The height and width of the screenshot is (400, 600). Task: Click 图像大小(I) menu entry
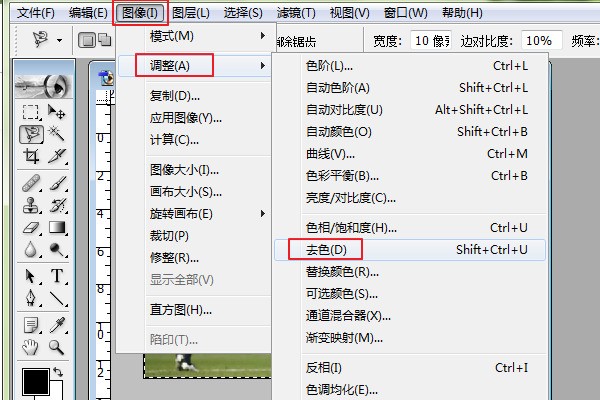click(185, 170)
